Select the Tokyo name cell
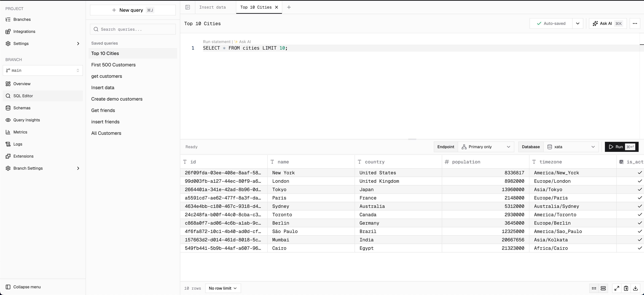 (311, 190)
